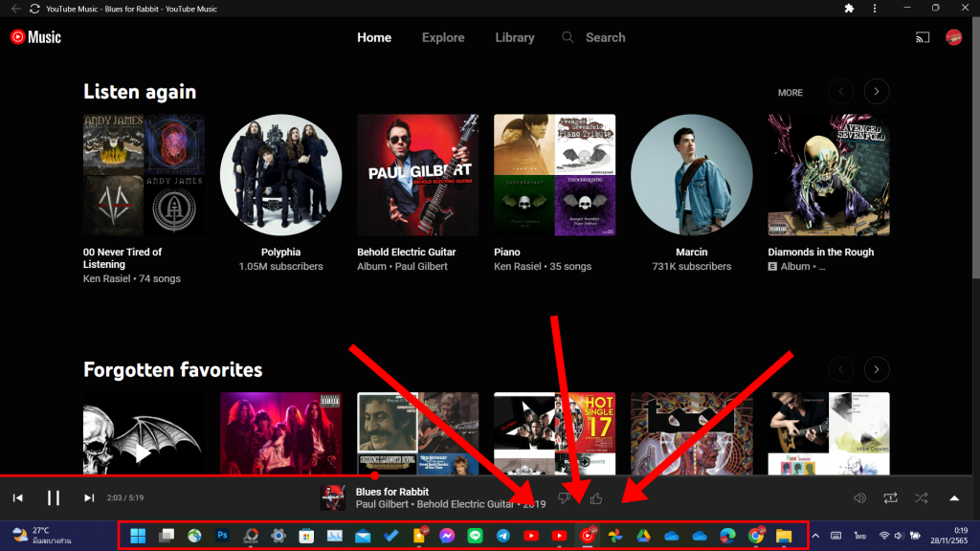Show next Forgotten favorites items

pos(877,369)
